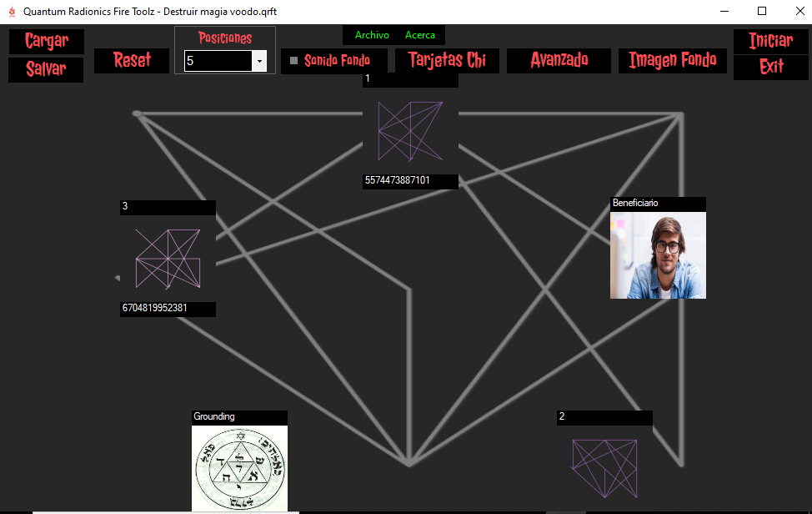This screenshot has width=812, height=514.
Task: Maximize the Quantum Radionics window
Action: coord(762,12)
